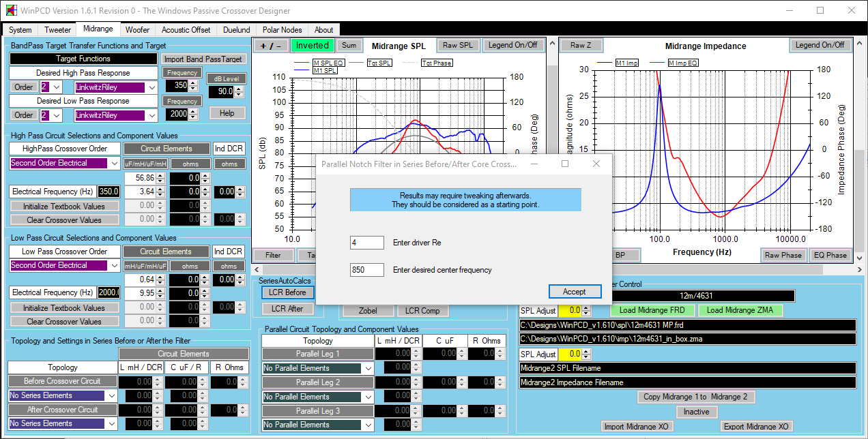Click Export Midrange XO button
This screenshot has width=868, height=439.
click(x=757, y=427)
